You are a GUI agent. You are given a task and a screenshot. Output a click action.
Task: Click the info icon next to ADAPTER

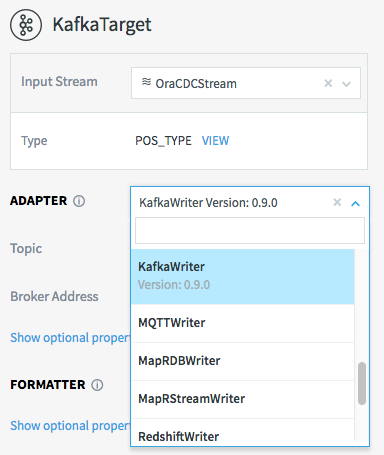[x=79, y=201]
